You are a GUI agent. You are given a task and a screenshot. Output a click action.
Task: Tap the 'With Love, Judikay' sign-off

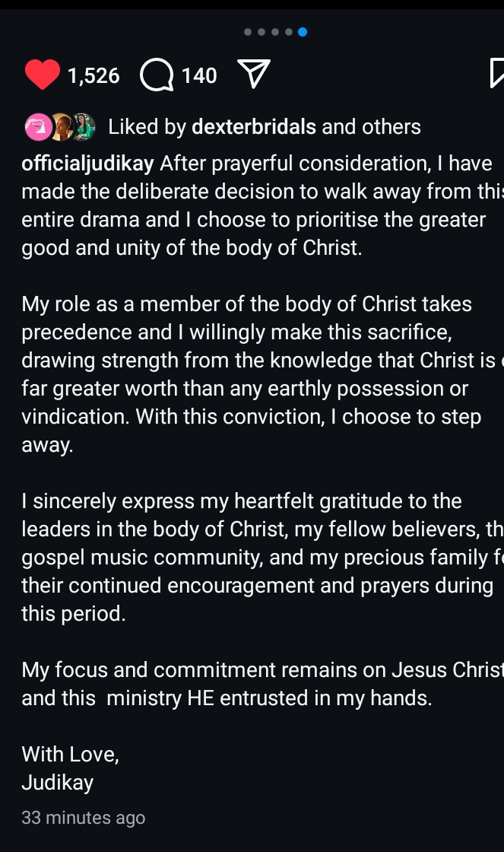(70, 768)
